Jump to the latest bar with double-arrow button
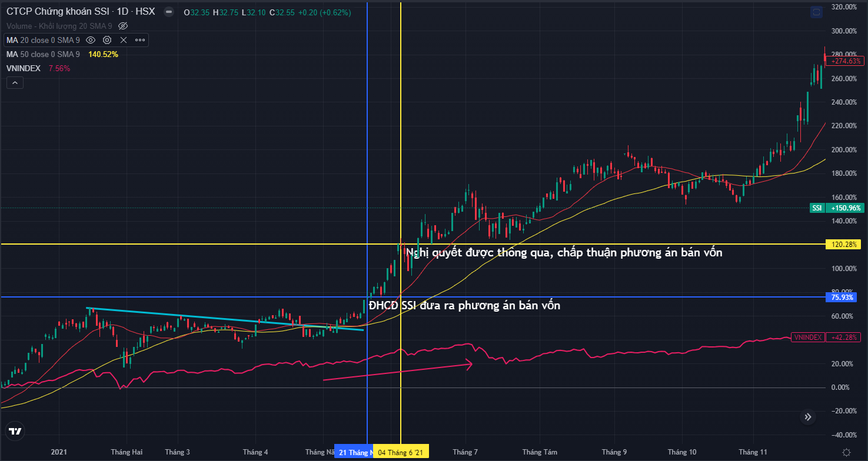868x461 pixels. [x=808, y=417]
